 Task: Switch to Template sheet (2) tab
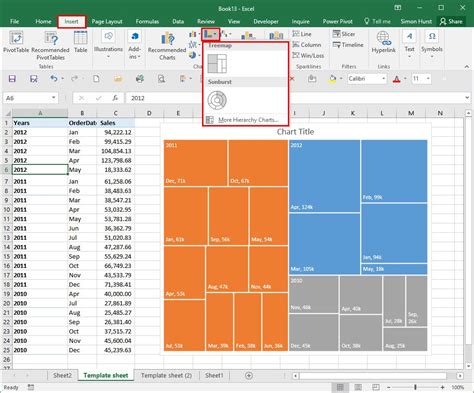coord(166,376)
